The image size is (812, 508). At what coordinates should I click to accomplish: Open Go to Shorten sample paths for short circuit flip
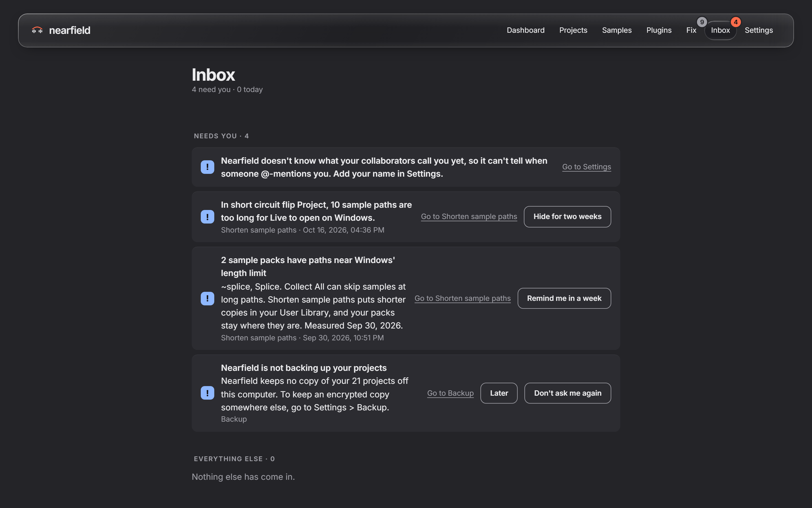(469, 217)
